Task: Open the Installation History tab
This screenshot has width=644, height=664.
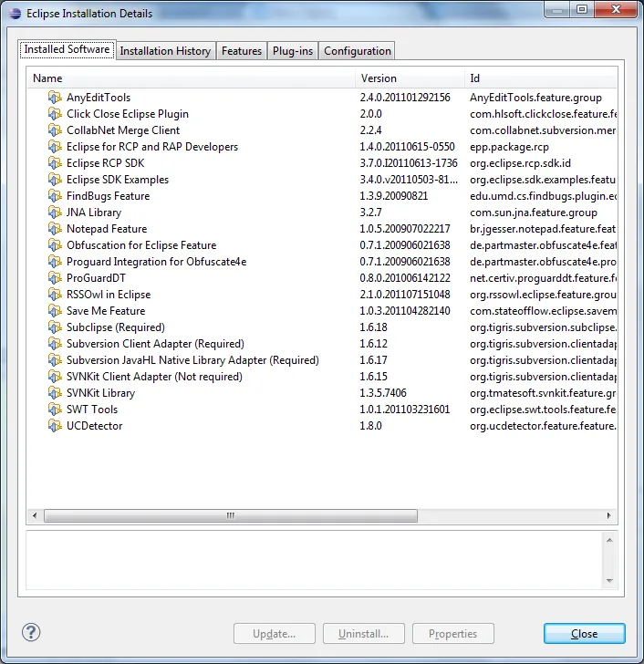Action: click(x=165, y=51)
